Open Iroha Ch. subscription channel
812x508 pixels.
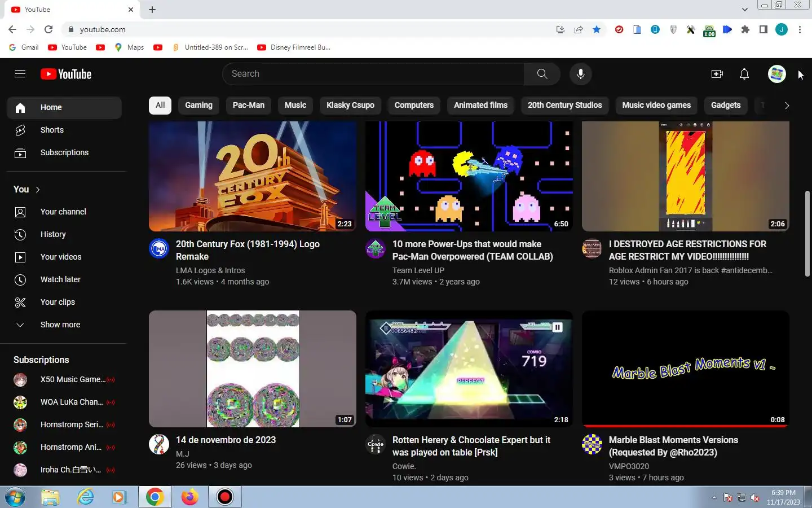64,470
